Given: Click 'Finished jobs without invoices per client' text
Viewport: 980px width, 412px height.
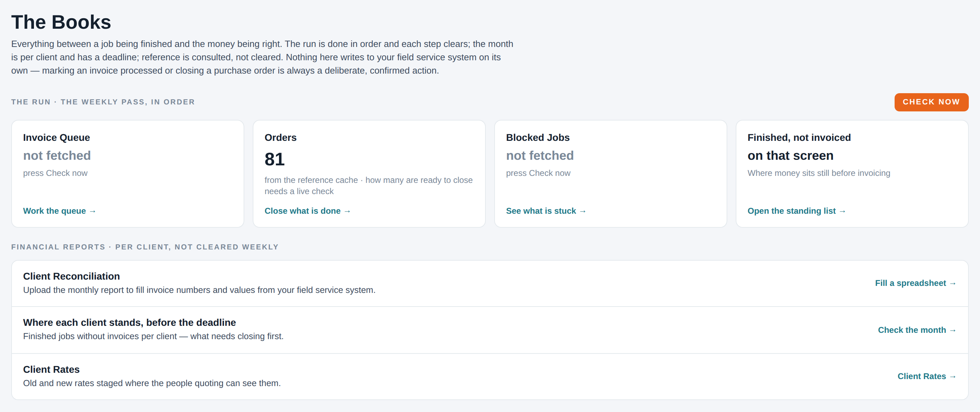Looking at the screenshot, I should (x=153, y=336).
